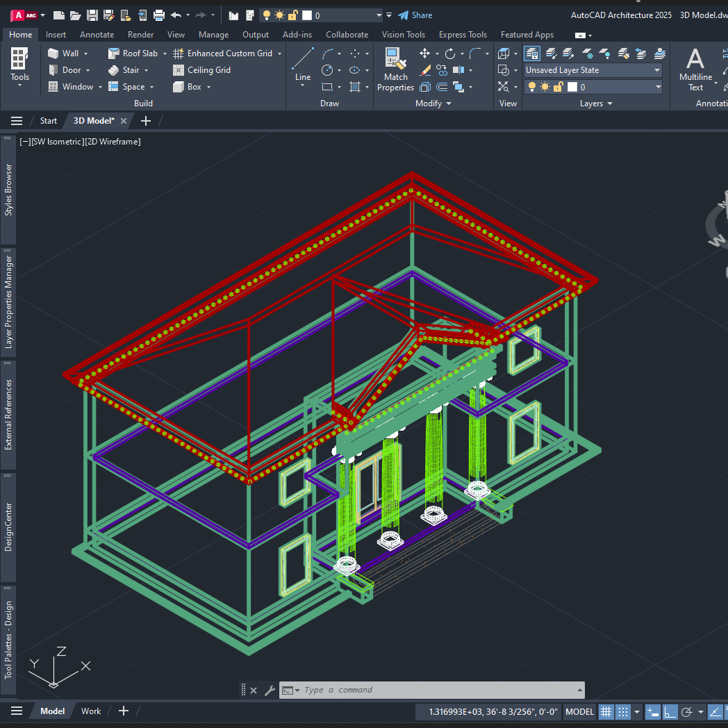
Task: Expand the Door tool dropdown arrow
Action: point(88,71)
